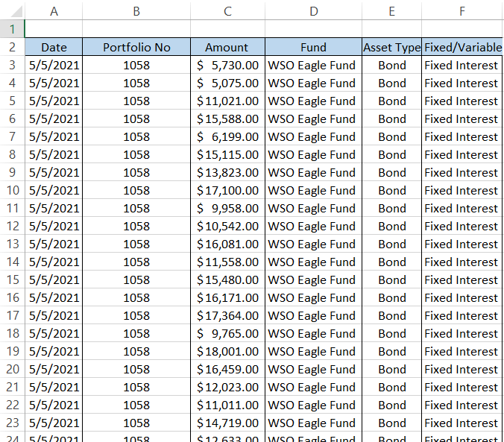Screen dimensions: 504x442
Task: Select the $18,001.00 amount cell
Action: pyautogui.click(x=227, y=351)
